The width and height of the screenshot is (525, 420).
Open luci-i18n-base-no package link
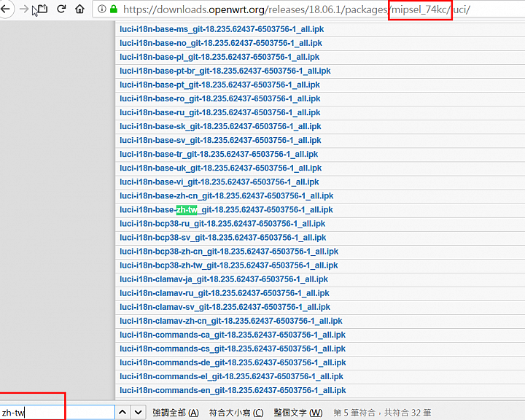[221, 43]
